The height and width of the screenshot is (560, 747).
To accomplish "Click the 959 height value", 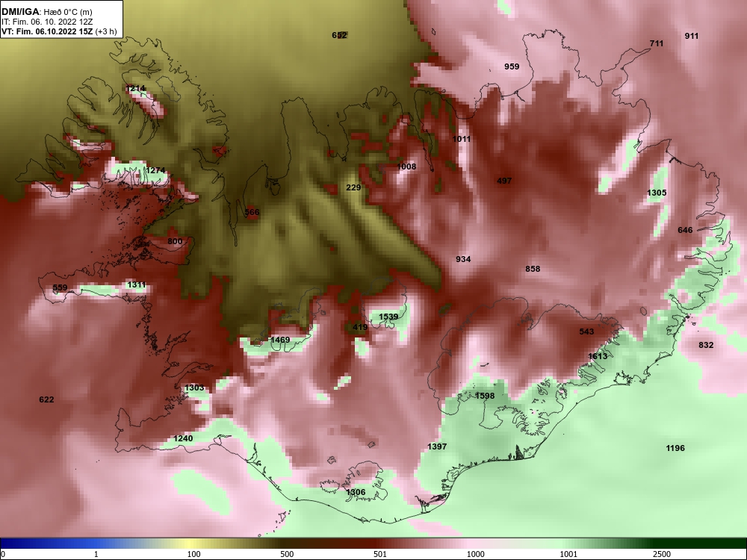I will pos(512,66).
